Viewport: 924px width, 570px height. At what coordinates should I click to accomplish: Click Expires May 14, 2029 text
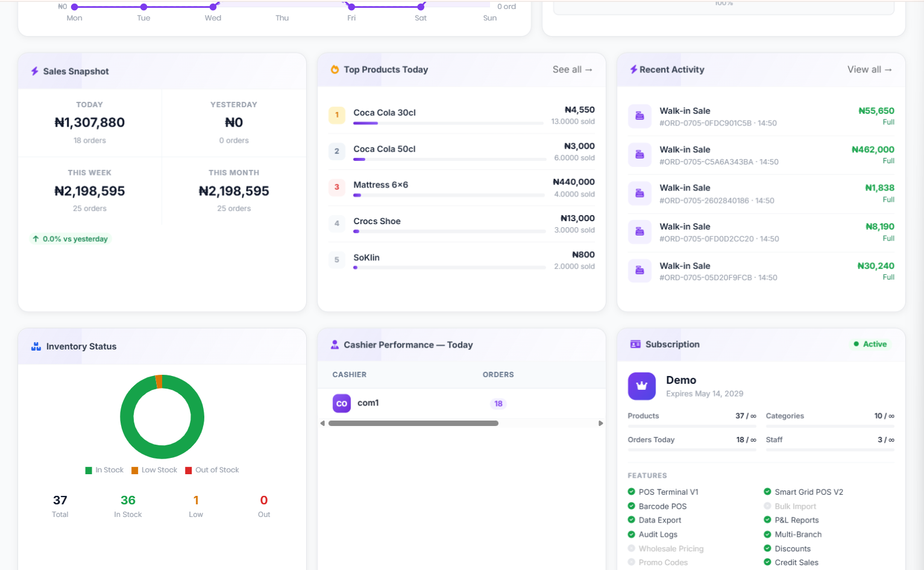tap(705, 393)
